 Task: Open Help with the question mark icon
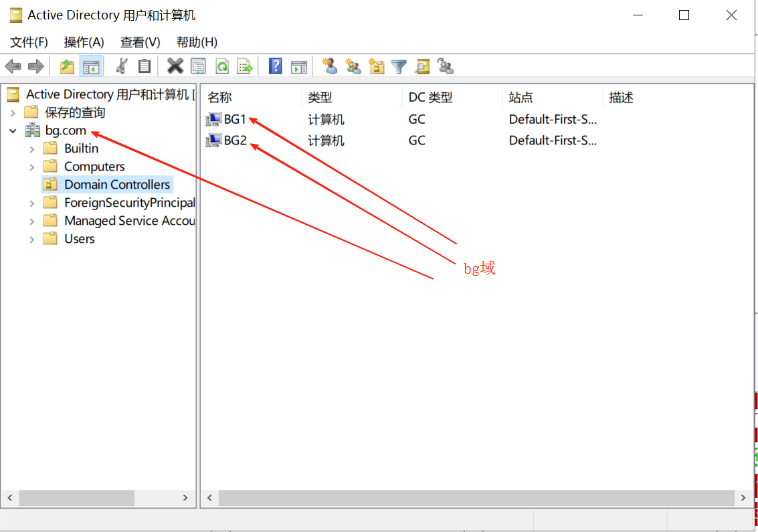[276, 66]
